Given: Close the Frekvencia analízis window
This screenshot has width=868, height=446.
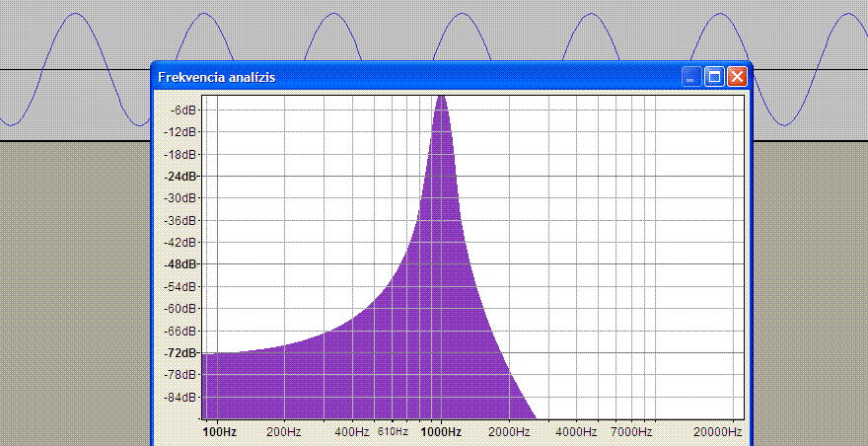Looking at the screenshot, I should coord(736,76).
